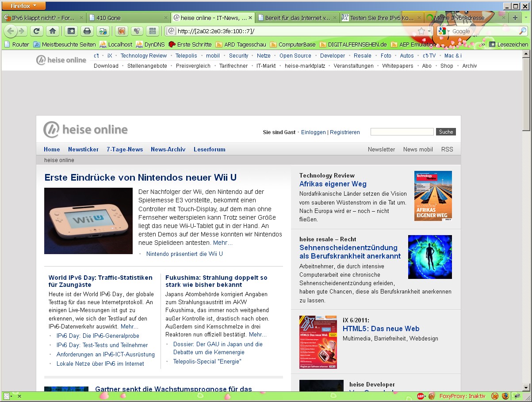This screenshot has width=532, height=402.
Task: Print the page with the printer icon
Action: click(x=87, y=31)
